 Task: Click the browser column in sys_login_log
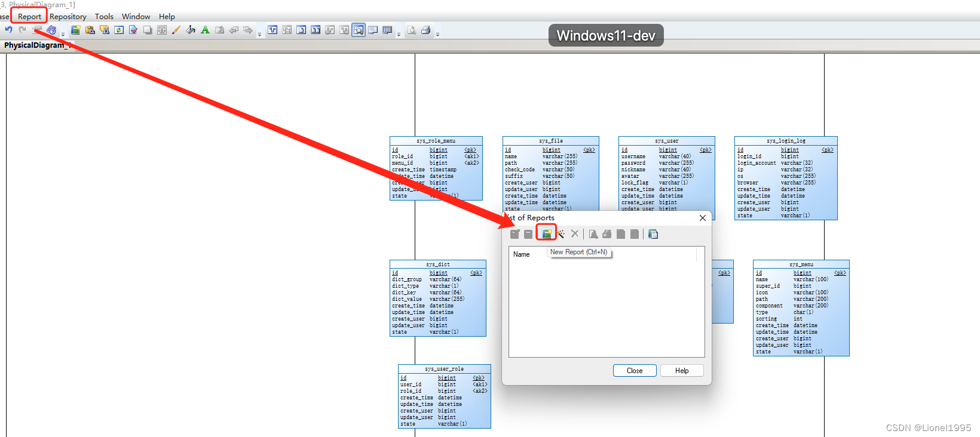(748, 183)
